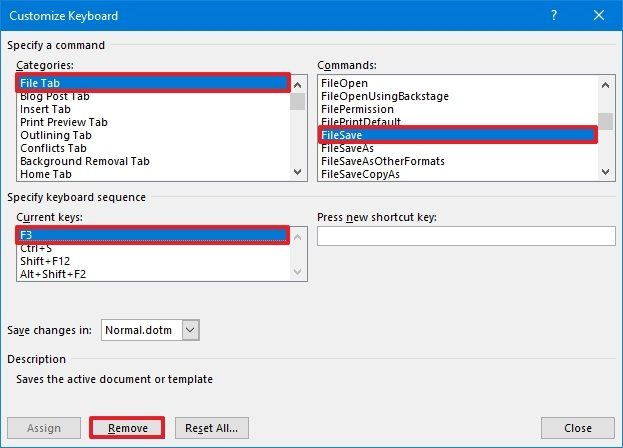
Task: Close the Customize Keyboard dialog via X
Action: [599, 15]
